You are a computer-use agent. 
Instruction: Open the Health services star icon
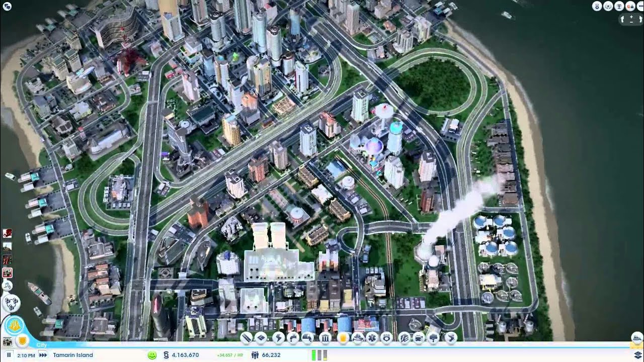[372, 338]
